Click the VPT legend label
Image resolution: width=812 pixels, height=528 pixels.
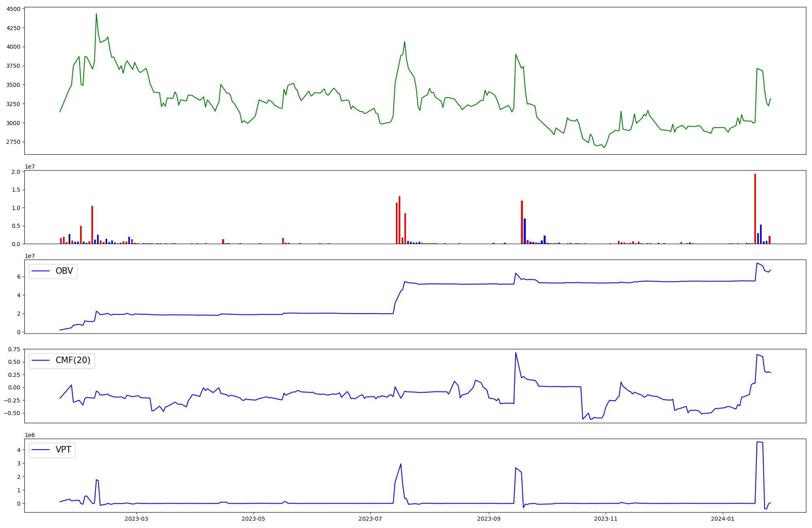tap(63, 450)
